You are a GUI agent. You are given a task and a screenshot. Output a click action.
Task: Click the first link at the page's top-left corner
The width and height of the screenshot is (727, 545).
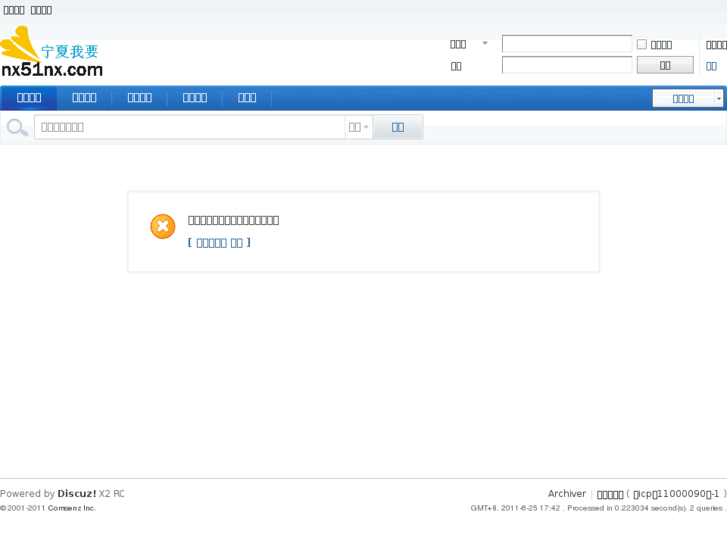coord(14,10)
